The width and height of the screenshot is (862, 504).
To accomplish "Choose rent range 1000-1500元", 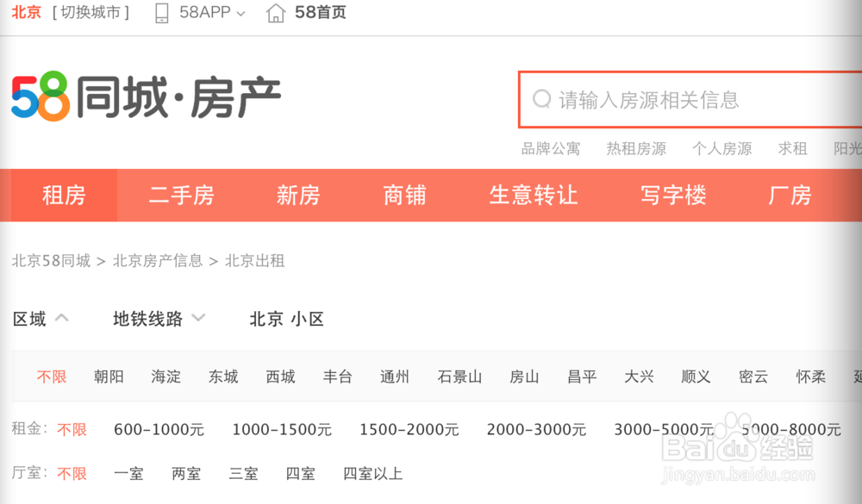I will click(x=282, y=429).
